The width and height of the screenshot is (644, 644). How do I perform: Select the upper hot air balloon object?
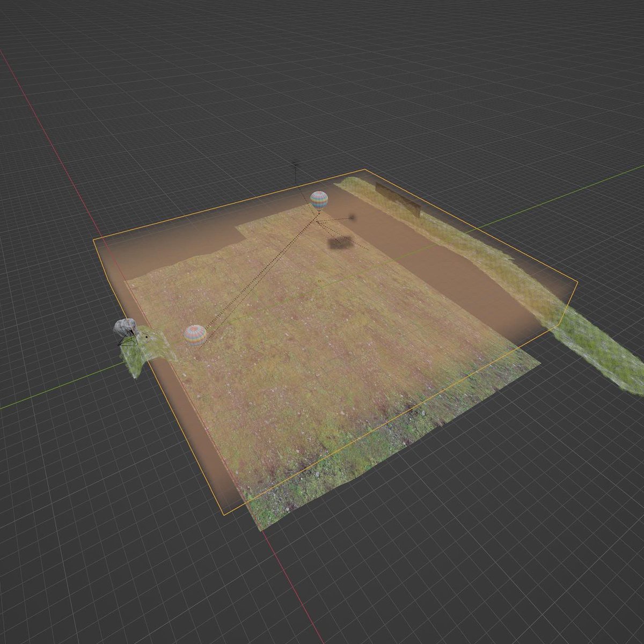pyautogui.click(x=319, y=200)
